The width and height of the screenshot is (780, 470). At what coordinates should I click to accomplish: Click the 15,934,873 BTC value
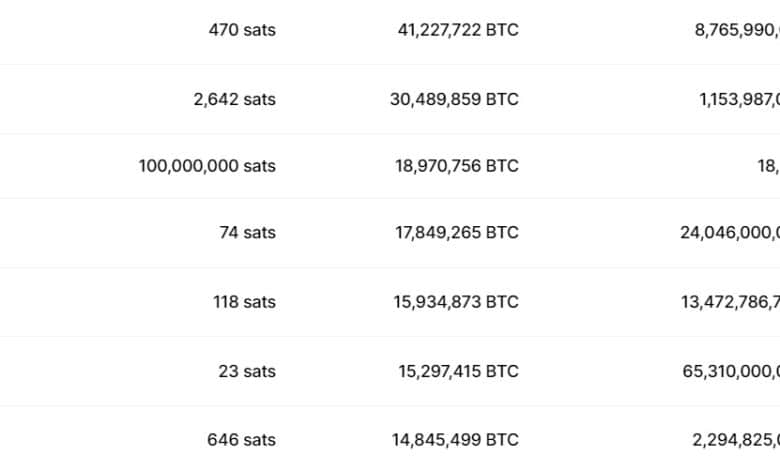pyautogui.click(x=457, y=302)
